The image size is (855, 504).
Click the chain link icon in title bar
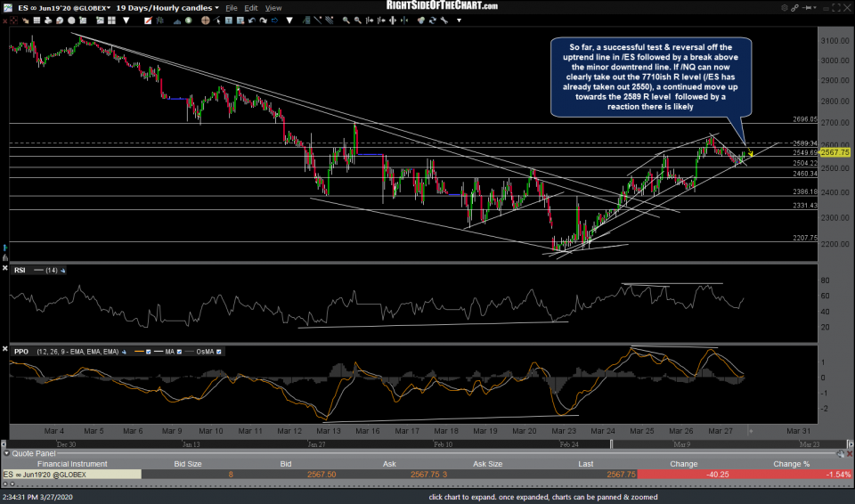pyautogui.click(x=794, y=8)
